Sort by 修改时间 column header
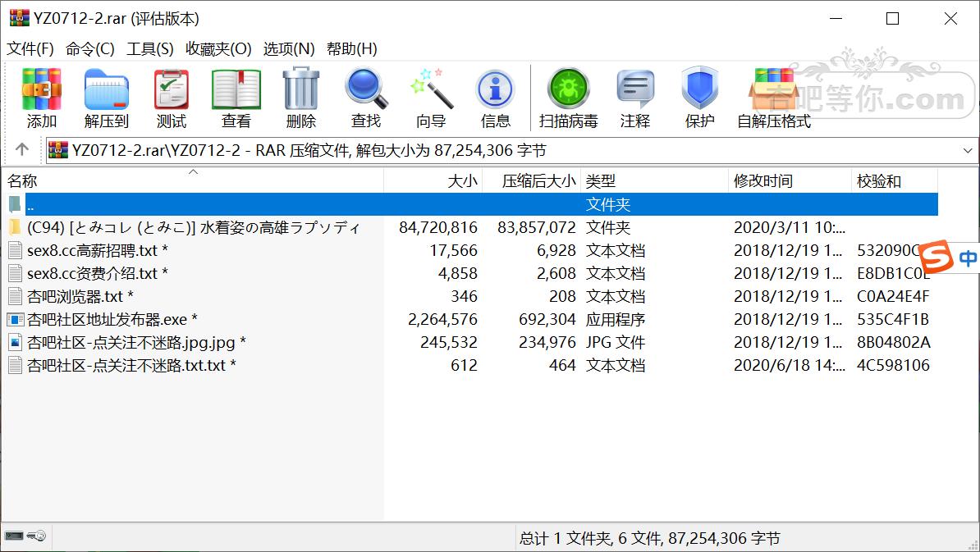Image resolution: width=980 pixels, height=552 pixels. pyautogui.click(x=764, y=181)
